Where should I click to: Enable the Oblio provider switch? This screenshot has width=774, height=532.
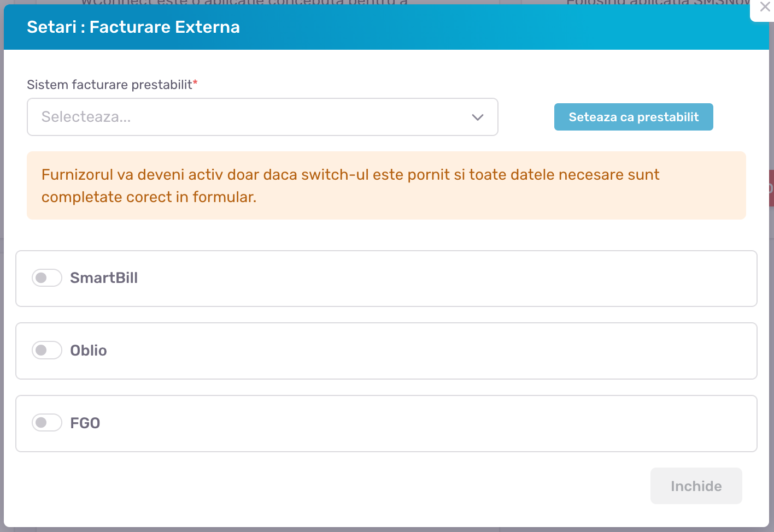pos(47,350)
